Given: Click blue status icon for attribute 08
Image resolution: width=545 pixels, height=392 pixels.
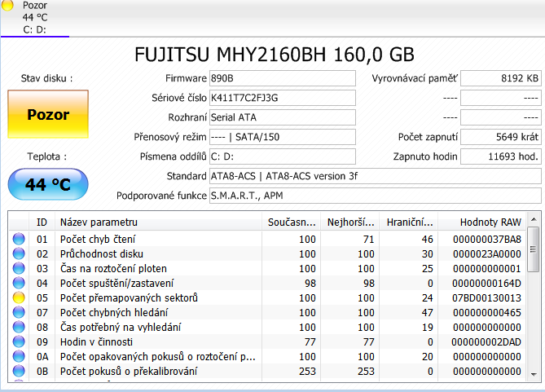Looking at the screenshot, I should [x=19, y=327].
